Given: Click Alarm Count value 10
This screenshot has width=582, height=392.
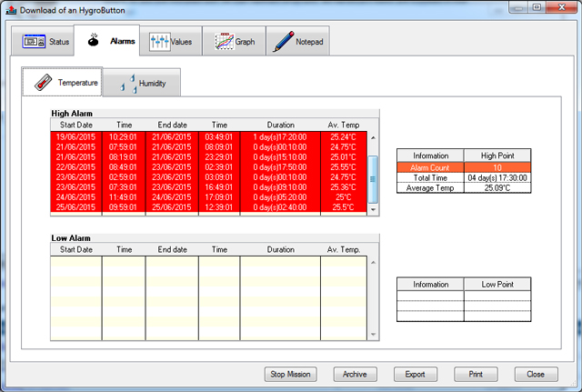Looking at the screenshot, I should pos(497,167).
